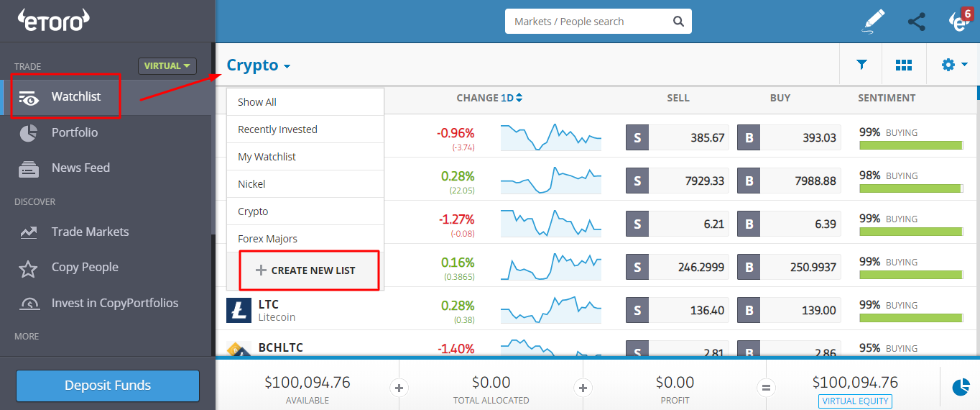
Task: Expand the Crypto watchlist dropdown
Action: 259,65
